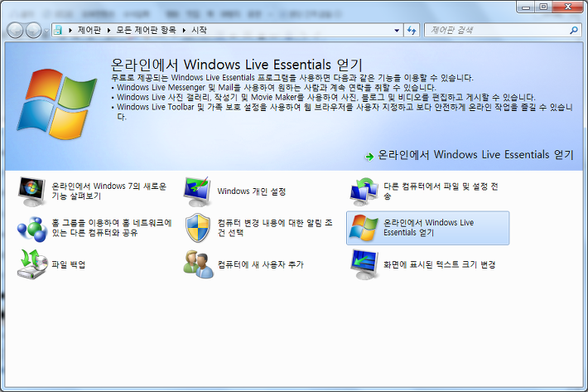Expand the arrow before 제어판 in the breadcrumb
Screen dimensions: 588x392
[x=70, y=31]
